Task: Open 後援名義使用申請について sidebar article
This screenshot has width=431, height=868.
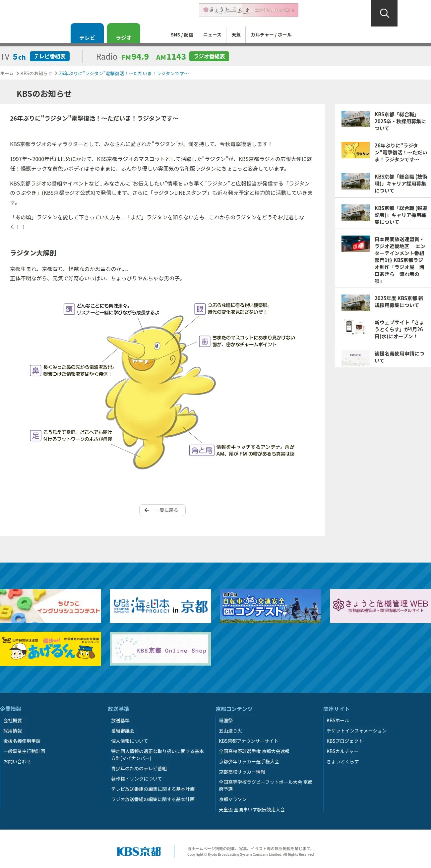Action: (399, 357)
